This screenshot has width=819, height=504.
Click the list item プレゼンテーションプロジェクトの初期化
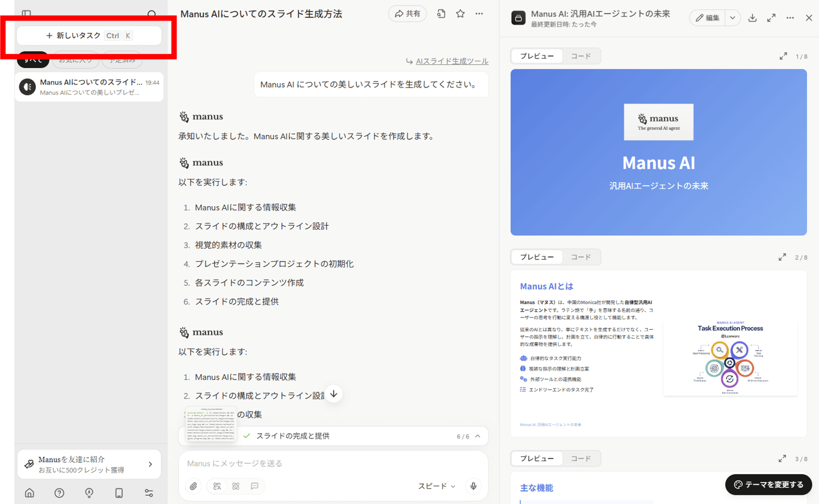274,264
